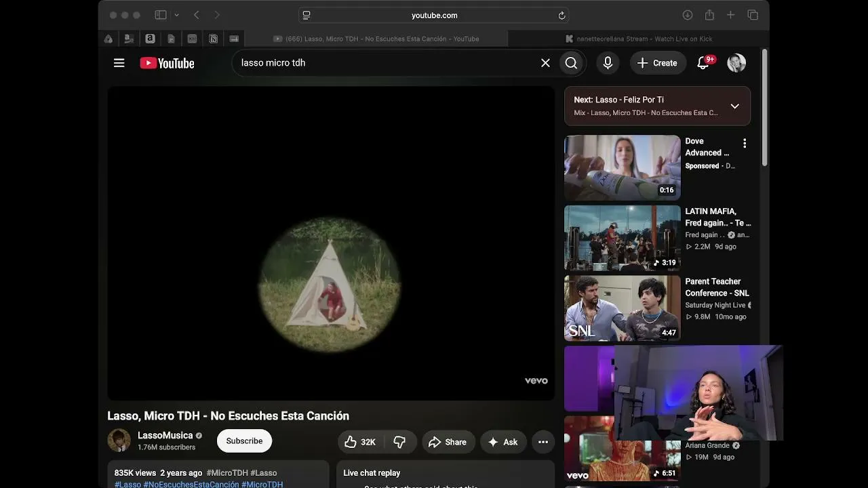868x488 pixels.
Task: Open the Dove sponsored ad thumbnail
Action: click(623, 167)
